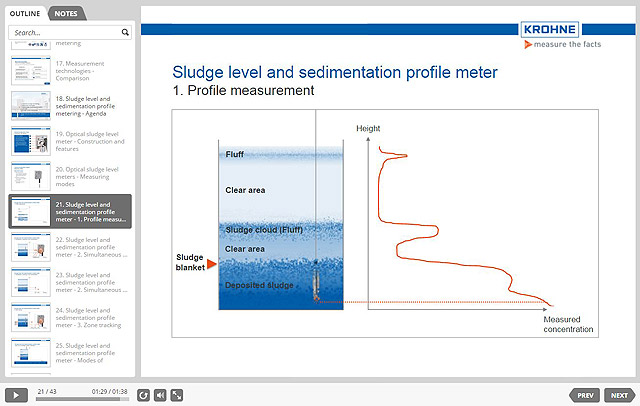Advance to next slide with NEXT
640x406 pixels.
click(x=620, y=395)
